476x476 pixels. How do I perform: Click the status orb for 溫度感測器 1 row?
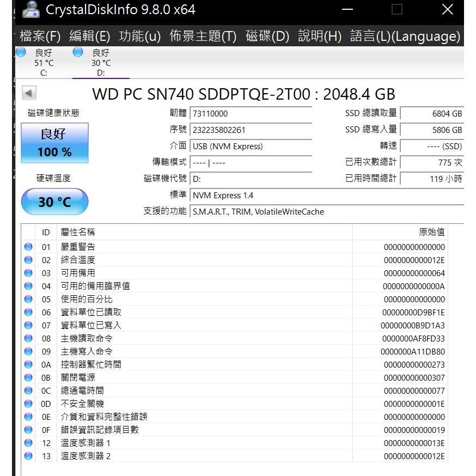pos(28,443)
